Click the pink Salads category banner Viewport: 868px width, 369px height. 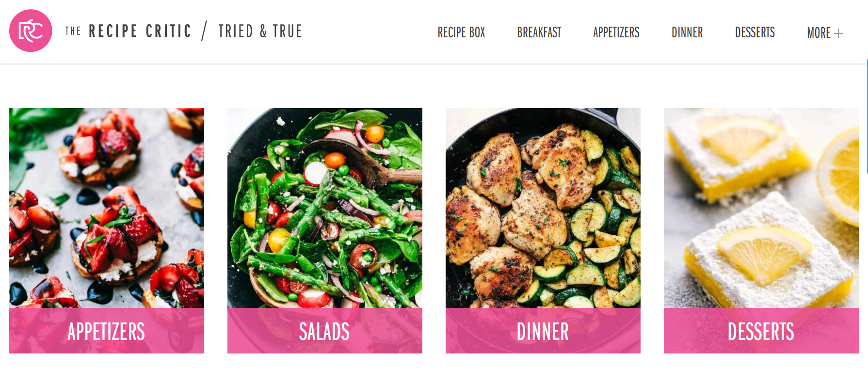point(325,331)
